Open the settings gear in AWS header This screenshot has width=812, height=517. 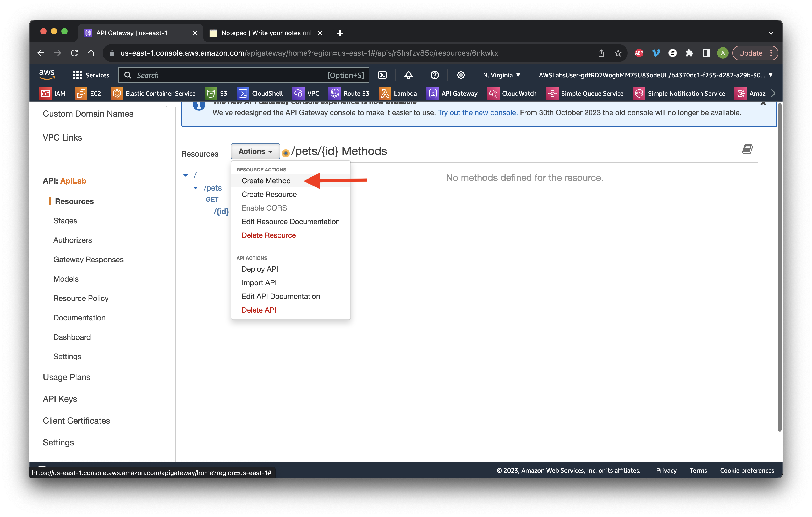pyautogui.click(x=461, y=75)
